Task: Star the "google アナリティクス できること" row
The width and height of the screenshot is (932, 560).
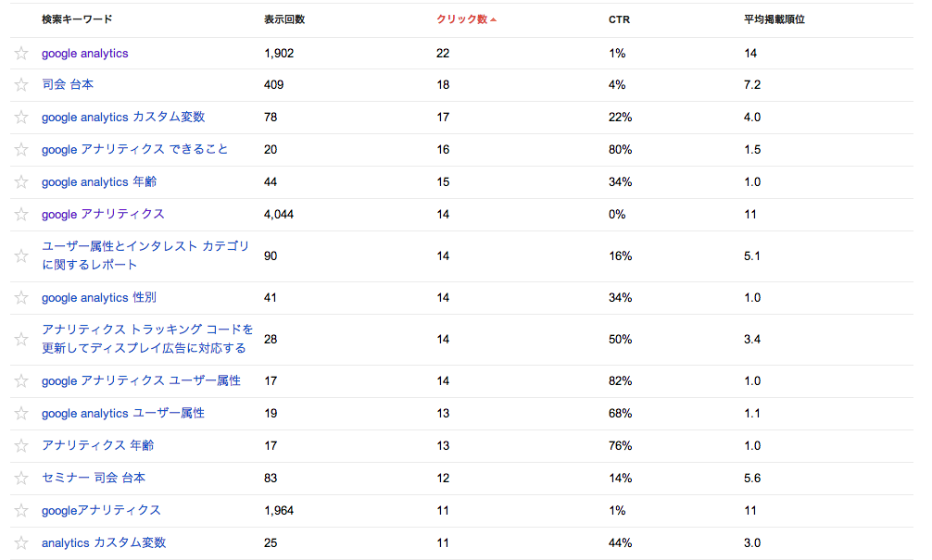Action: pos(21,150)
